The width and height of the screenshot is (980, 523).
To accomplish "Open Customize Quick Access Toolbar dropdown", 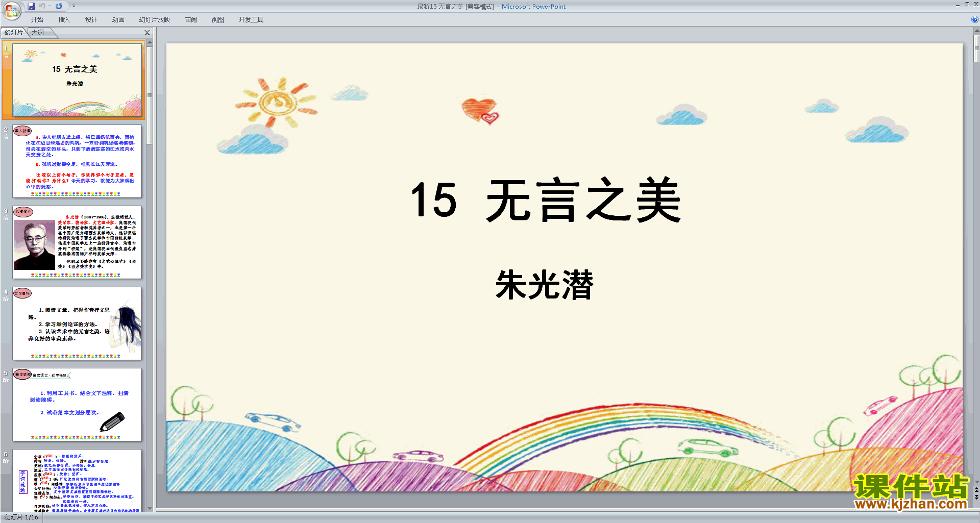I will (73, 6).
